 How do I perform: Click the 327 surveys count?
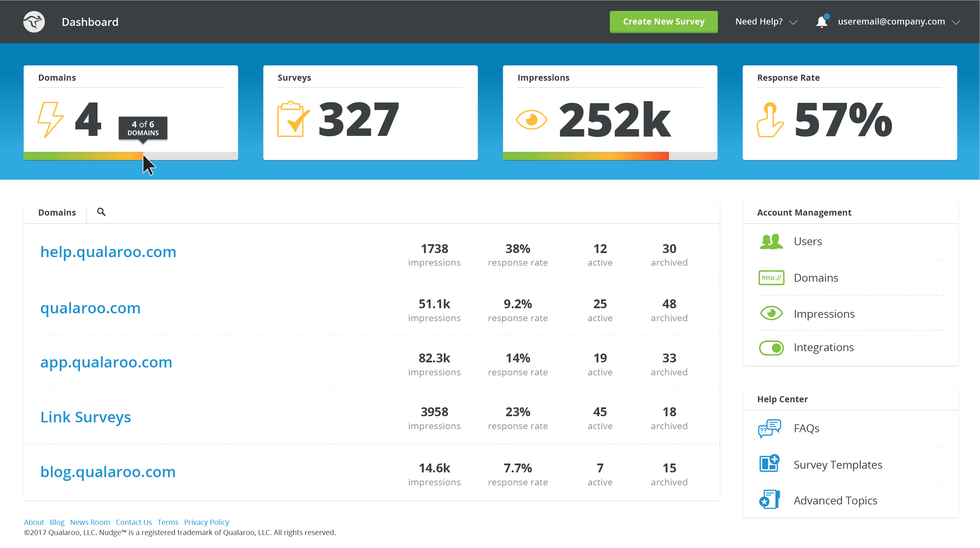coord(358,119)
